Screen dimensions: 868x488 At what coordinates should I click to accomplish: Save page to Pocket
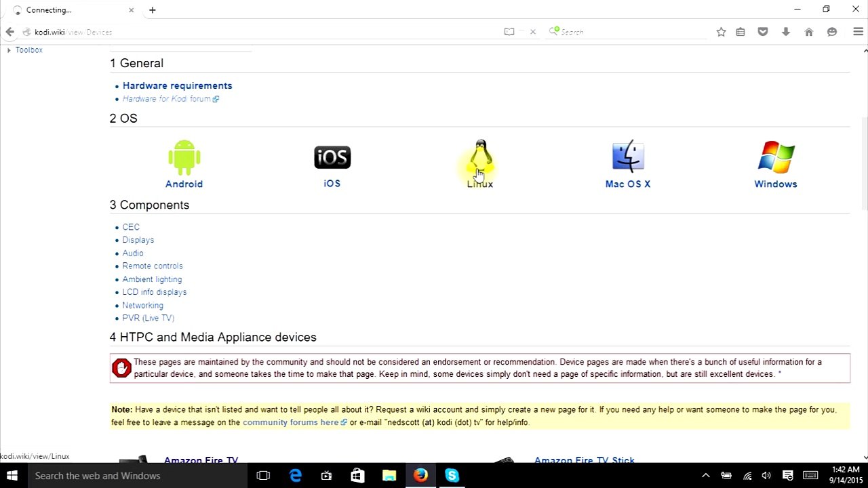pyautogui.click(x=763, y=32)
